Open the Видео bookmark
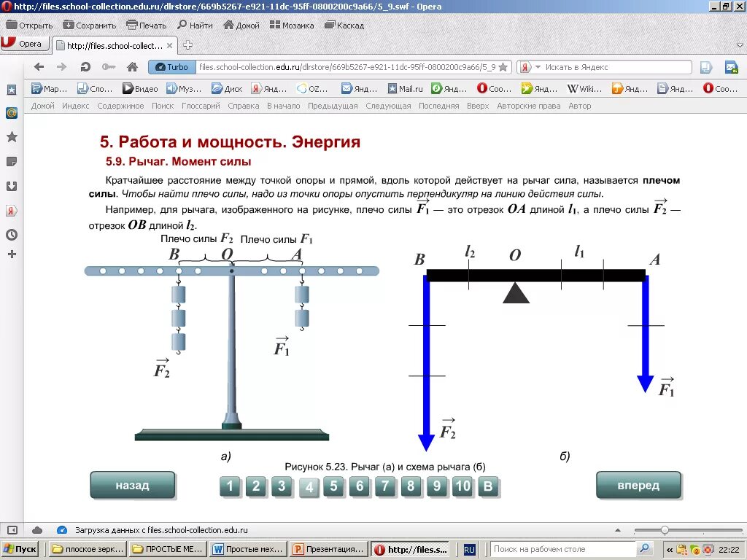747x560 pixels. pos(140,88)
